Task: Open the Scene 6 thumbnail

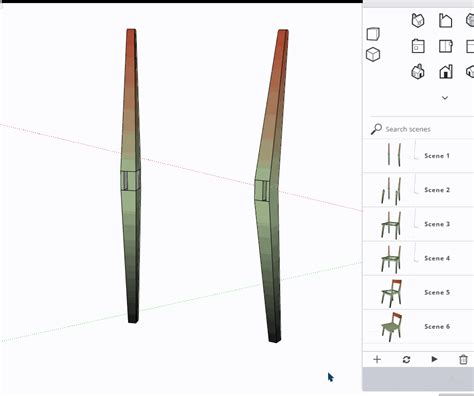Action: 392,327
